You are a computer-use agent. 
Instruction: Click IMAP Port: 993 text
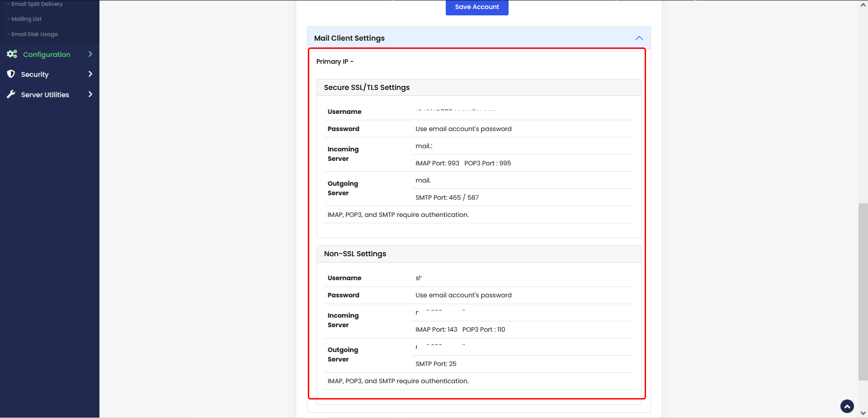pyautogui.click(x=437, y=163)
